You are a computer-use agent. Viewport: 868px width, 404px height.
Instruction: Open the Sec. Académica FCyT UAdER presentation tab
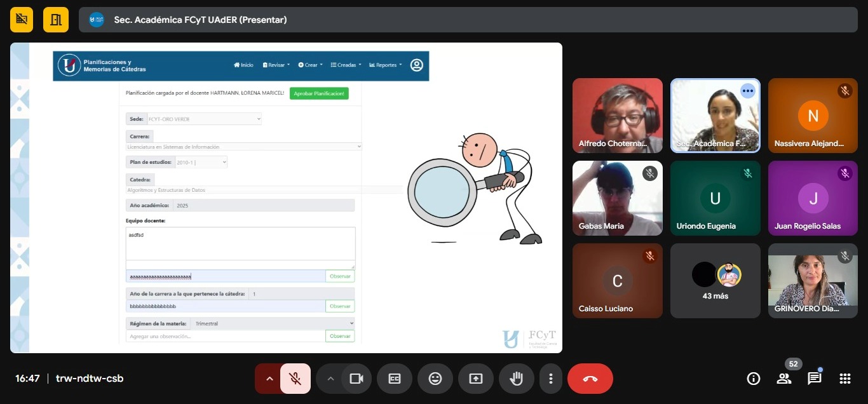click(200, 20)
